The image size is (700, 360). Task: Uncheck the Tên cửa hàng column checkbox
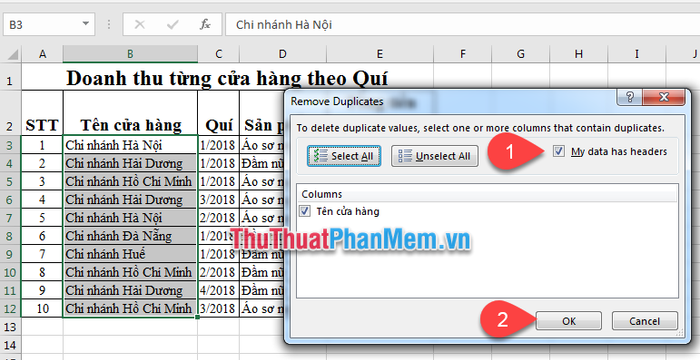tap(305, 211)
